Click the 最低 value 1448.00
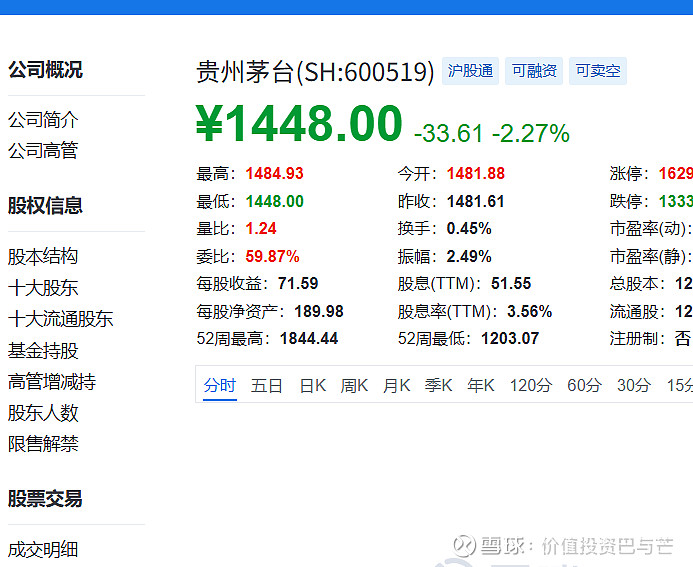Screen dimensions: 693x567 coord(274,202)
